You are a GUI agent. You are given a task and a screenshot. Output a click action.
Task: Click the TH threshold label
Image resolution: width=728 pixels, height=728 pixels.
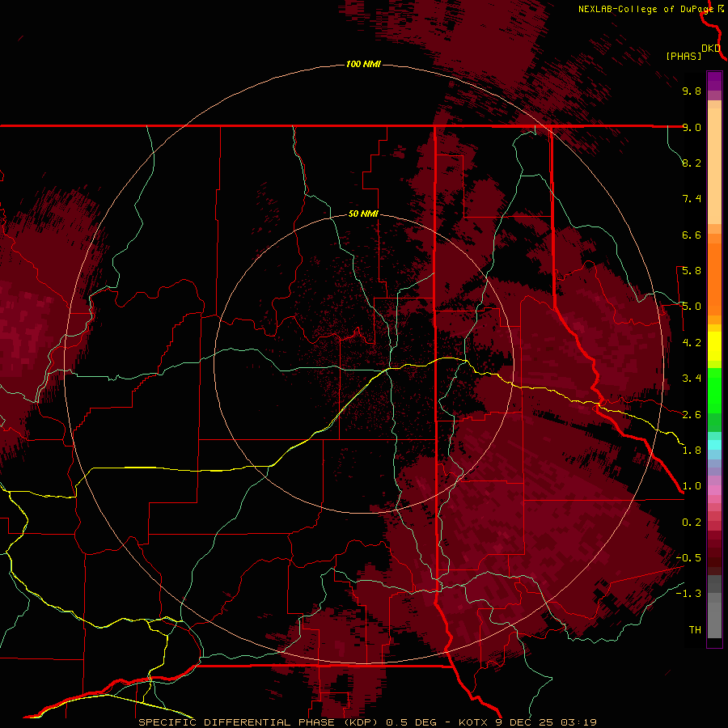click(x=695, y=630)
